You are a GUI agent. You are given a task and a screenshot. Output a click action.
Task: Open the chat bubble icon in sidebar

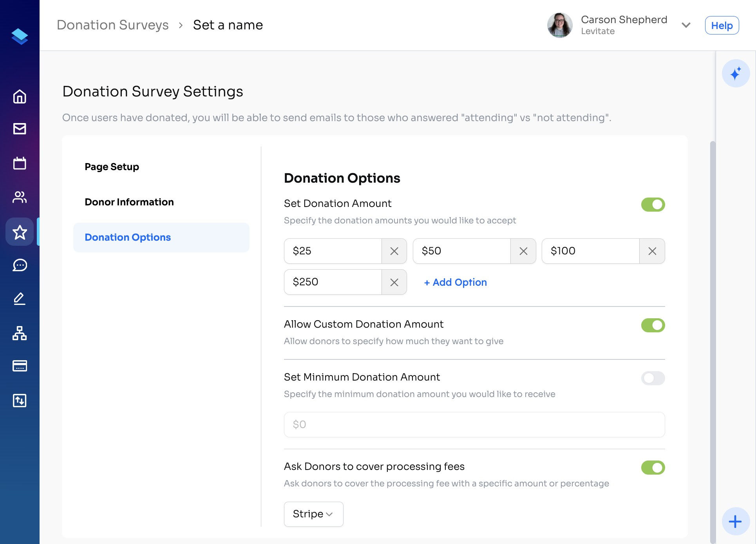(x=20, y=265)
